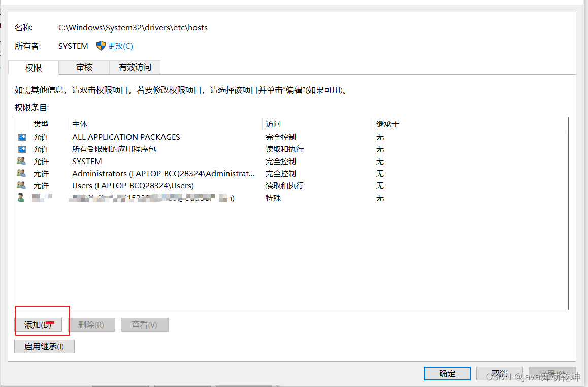This screenshot has width=588, height=387.
Task: Click 特殊 access cell in last row
Action: click(273, 198)
